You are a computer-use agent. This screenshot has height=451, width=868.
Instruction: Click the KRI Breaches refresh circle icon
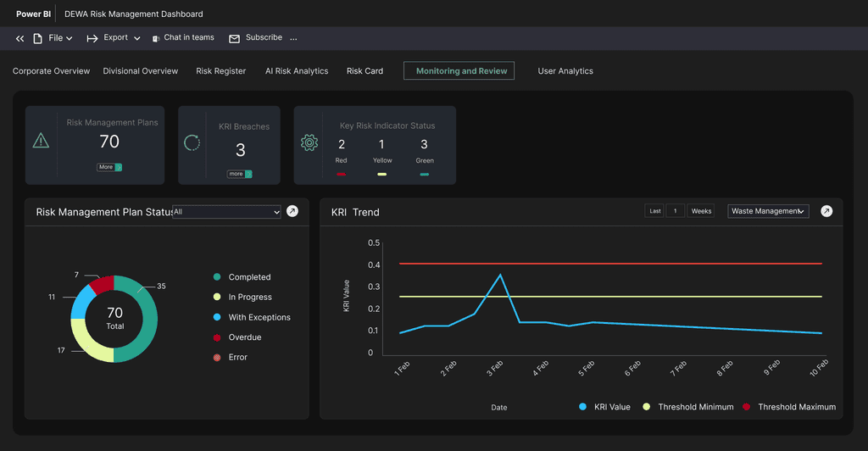192,142
